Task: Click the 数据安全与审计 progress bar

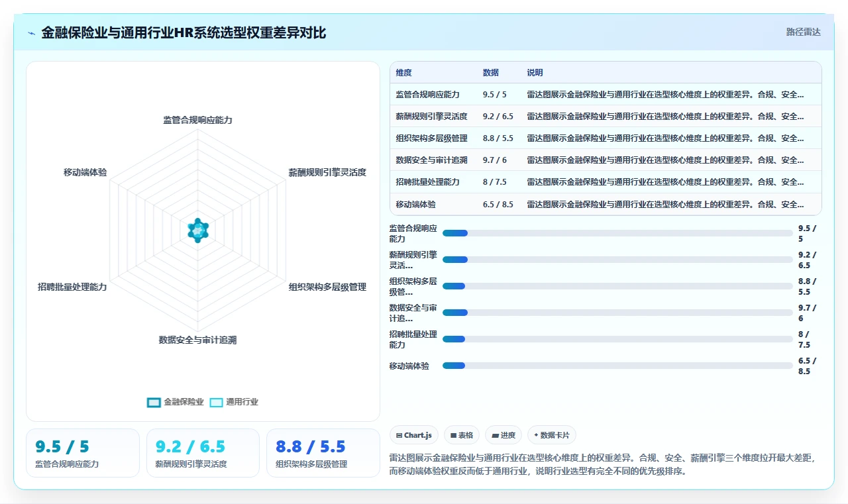Action: tap(617, 313)
